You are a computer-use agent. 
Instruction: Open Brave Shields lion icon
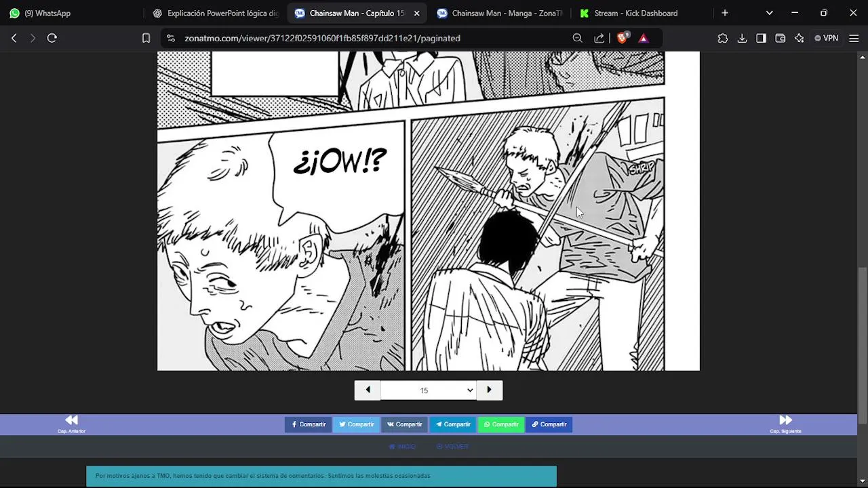(621, 39)
